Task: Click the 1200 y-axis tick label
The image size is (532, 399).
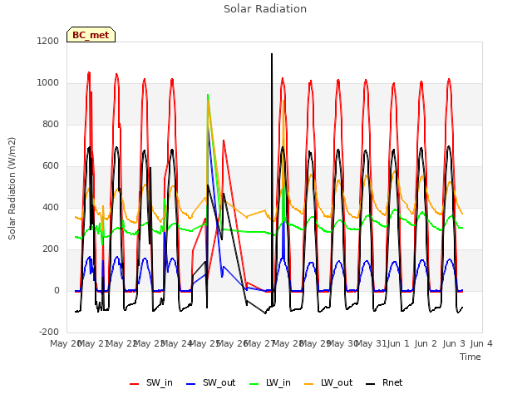Action: coord(48,41)
